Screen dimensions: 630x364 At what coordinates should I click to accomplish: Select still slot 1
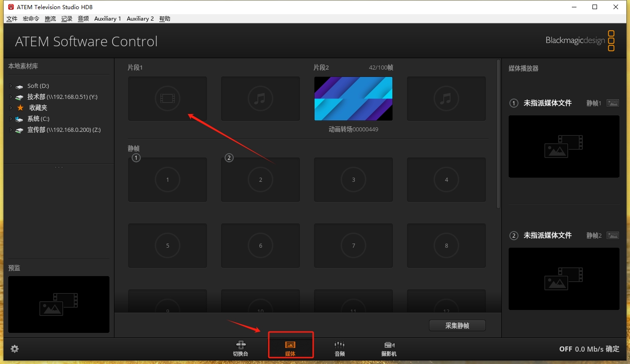click(168, 179)
